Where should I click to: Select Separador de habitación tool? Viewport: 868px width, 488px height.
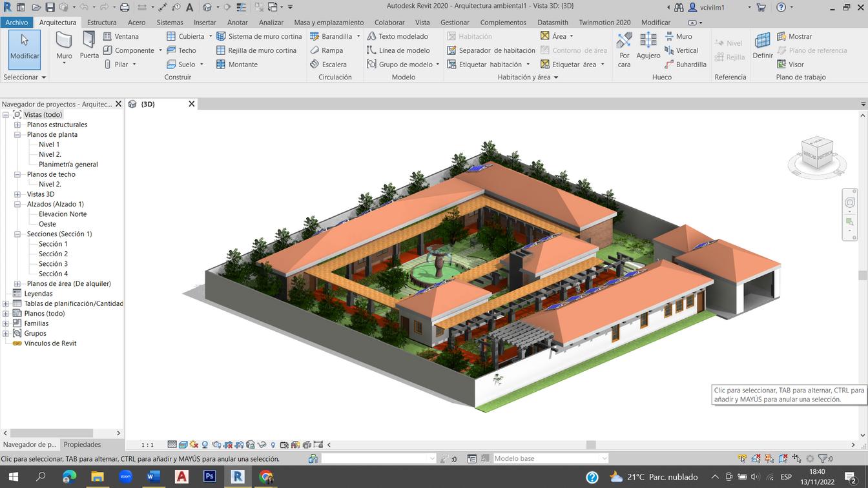(491, 50)
